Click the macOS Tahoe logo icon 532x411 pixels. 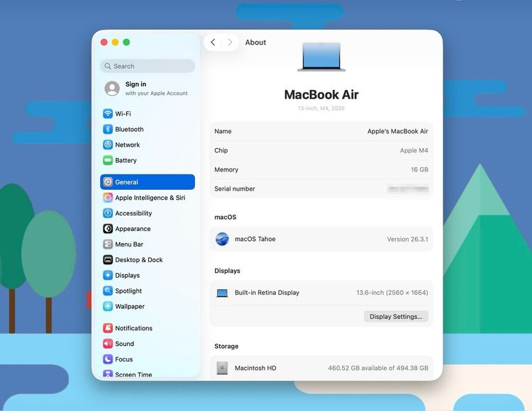click(x=222, y=239)
